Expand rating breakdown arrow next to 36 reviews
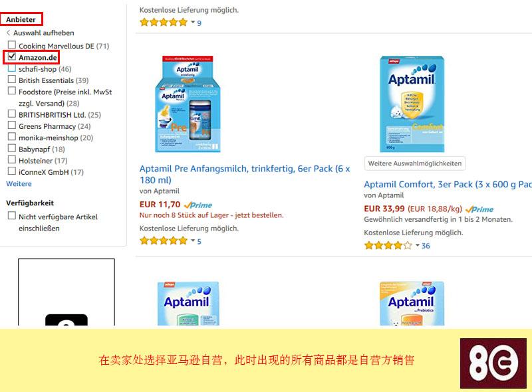 (x=418, y=245)
